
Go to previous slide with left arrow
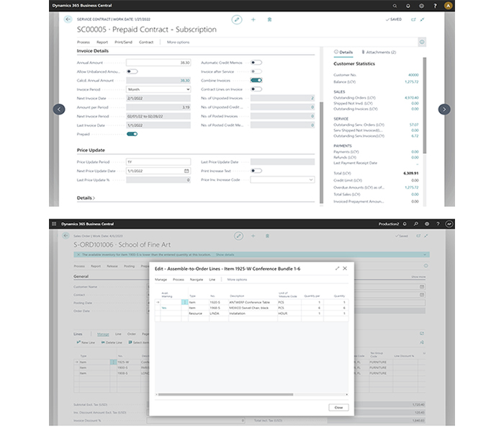pyautogui.click(x=59, y=109)
